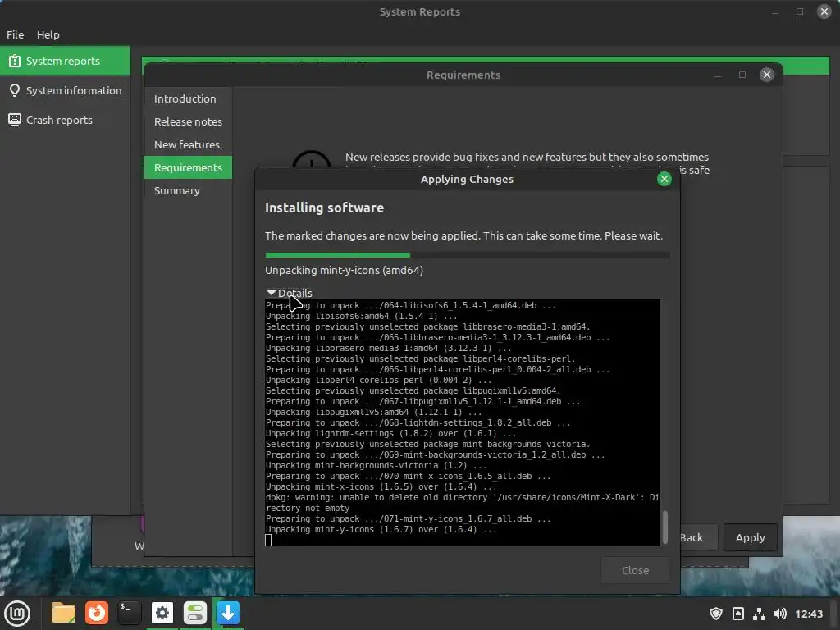The width and height of the screenshot is (840, 630).
Task: Go to the Summary page
Action: (188, 190)
